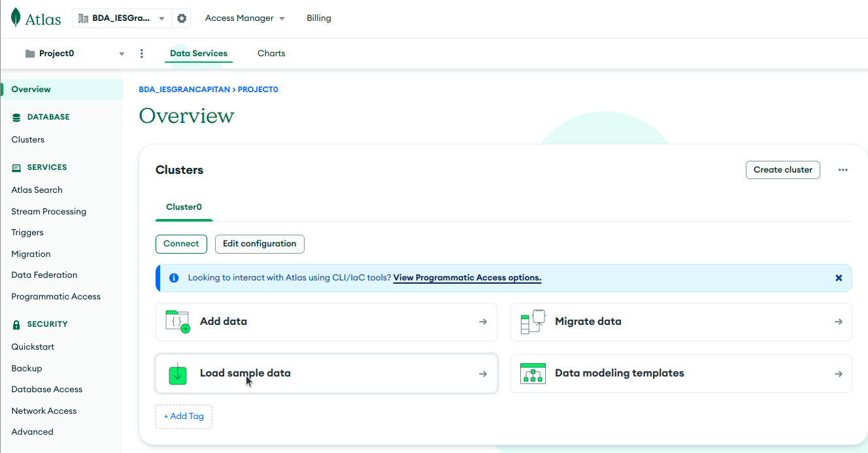Click the arrow on Load sample data card
Viewport: 868px width, 453px height.
click(483, 374)
